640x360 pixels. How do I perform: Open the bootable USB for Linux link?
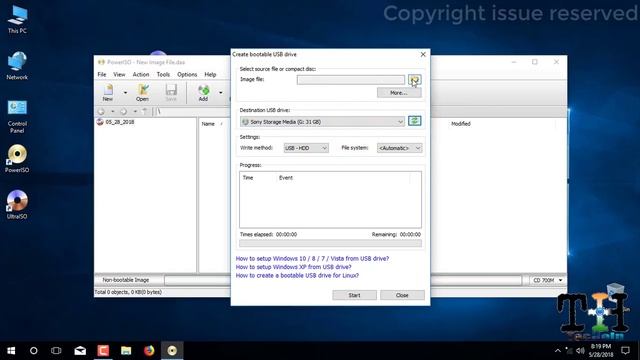click(x=297, y=276)
